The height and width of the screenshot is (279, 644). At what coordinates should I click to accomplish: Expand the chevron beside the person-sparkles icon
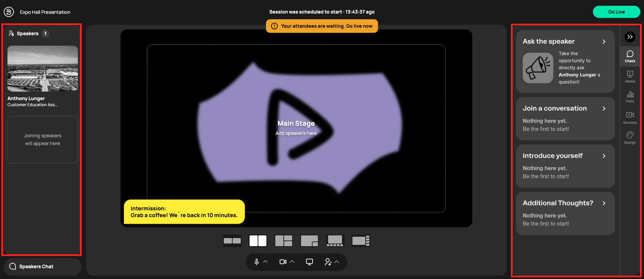coord(337,262)
